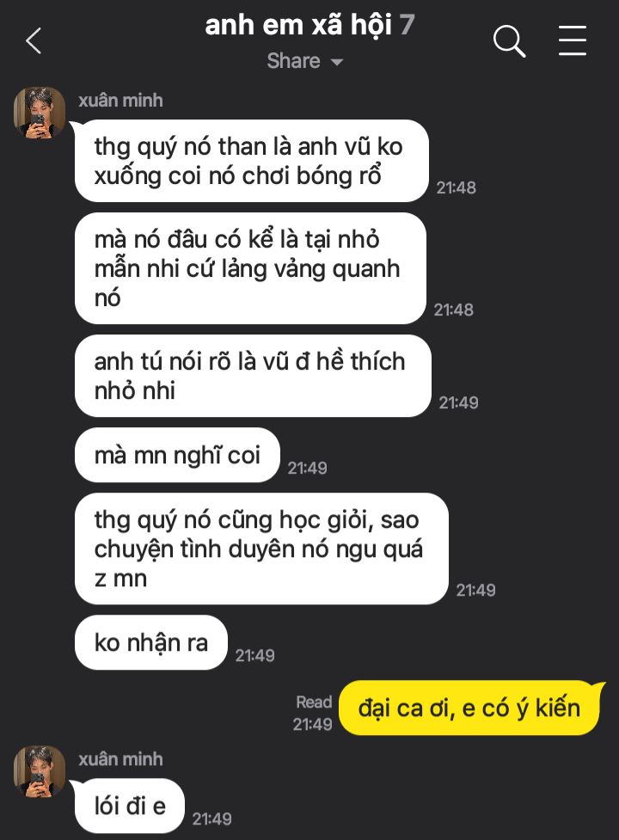The width and height of the screenshot is (619, 840).
Task: Select message mentioning mẫn nhi lảng vảng
Action: tap(250, 268)
